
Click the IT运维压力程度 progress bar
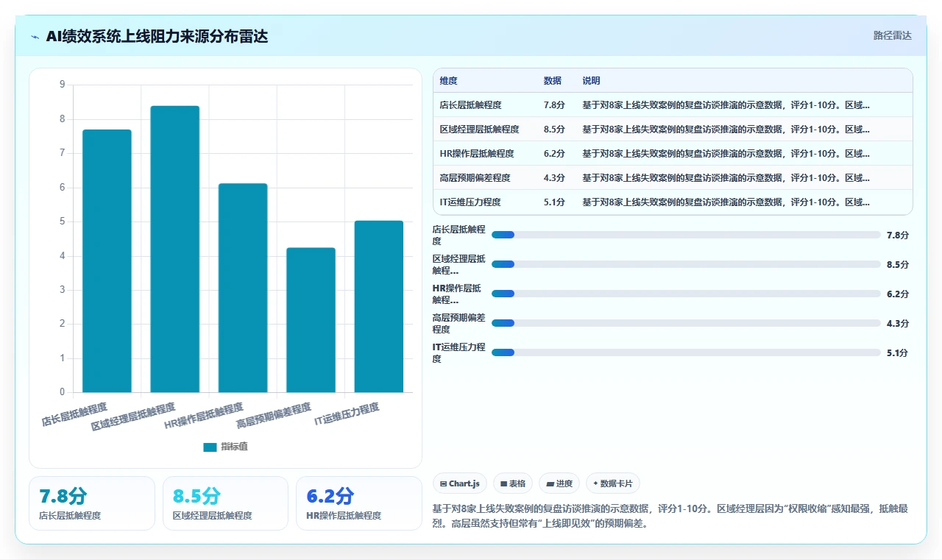tap(686, 352)
